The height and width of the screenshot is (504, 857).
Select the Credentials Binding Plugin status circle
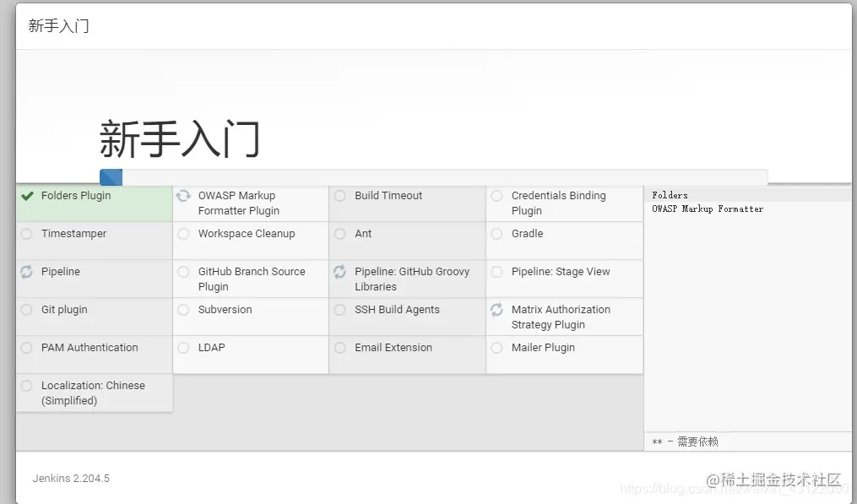point(496,196)
